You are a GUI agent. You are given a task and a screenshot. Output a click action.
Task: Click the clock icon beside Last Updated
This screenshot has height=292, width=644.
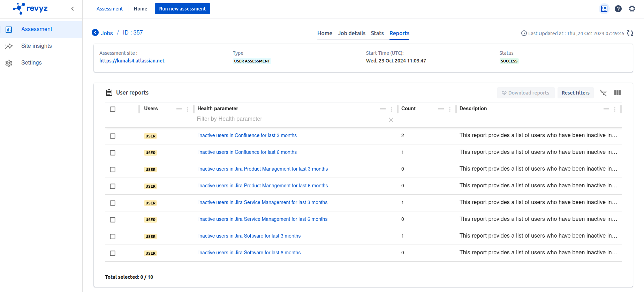(524, 33)
